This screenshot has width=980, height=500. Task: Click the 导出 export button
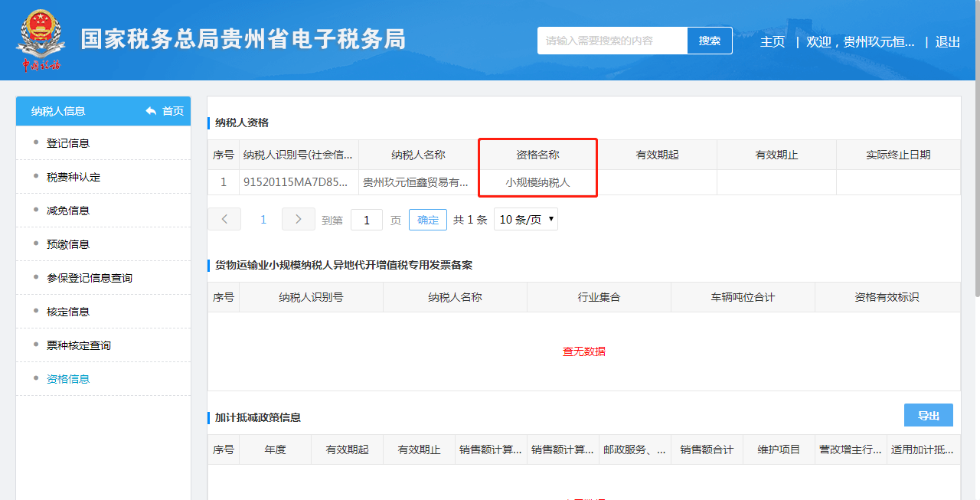pyautogui.click(x=928, y=415)
